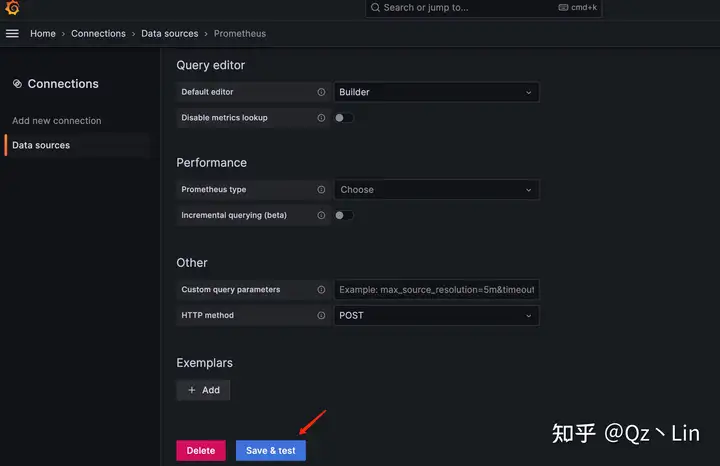
Task: Click the Prometheus breadcrumb
Action: tap(240, 34)
